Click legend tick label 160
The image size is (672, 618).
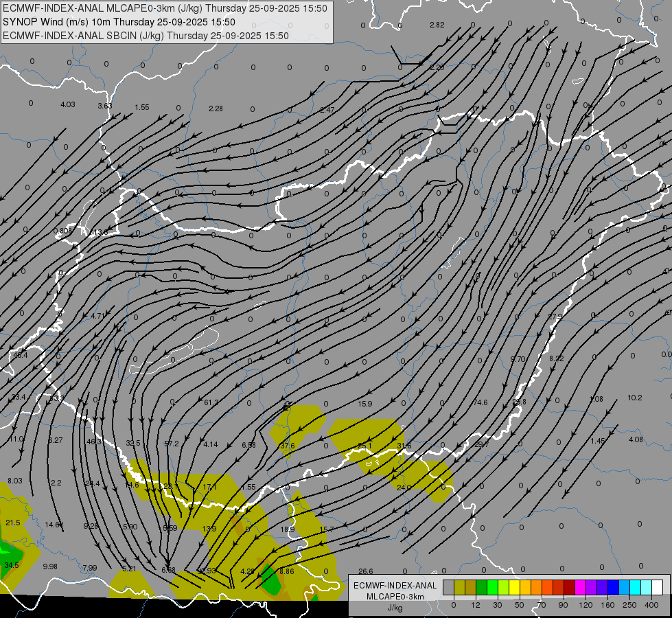click(607, 605)
